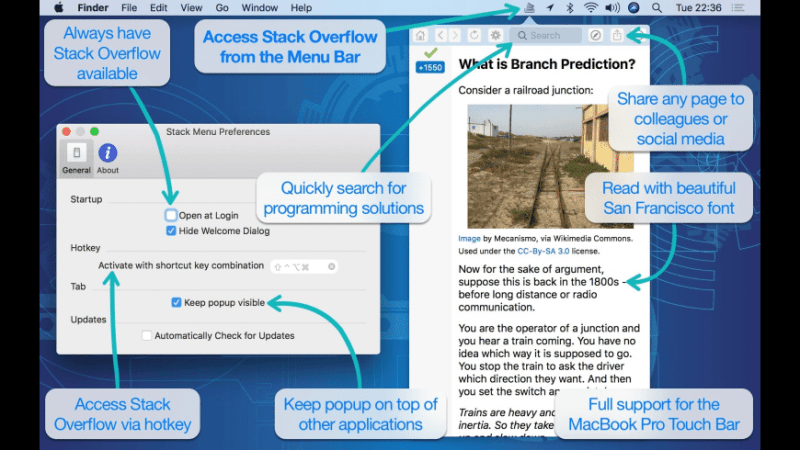Click the green accepted answer checkmark
The width and height of the screenshot is (800, 450).
(x=431, y=52)
